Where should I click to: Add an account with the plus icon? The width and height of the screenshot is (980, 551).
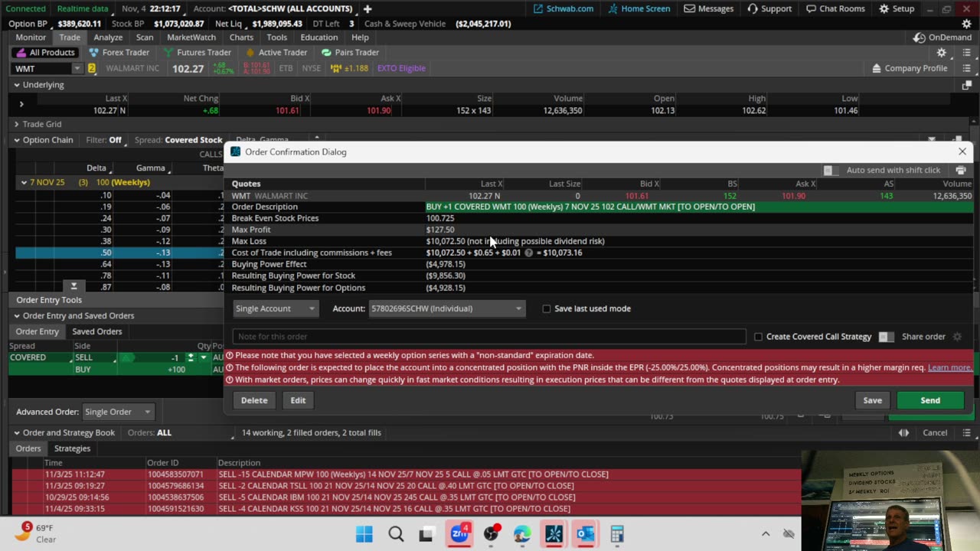tap(367, 8)
